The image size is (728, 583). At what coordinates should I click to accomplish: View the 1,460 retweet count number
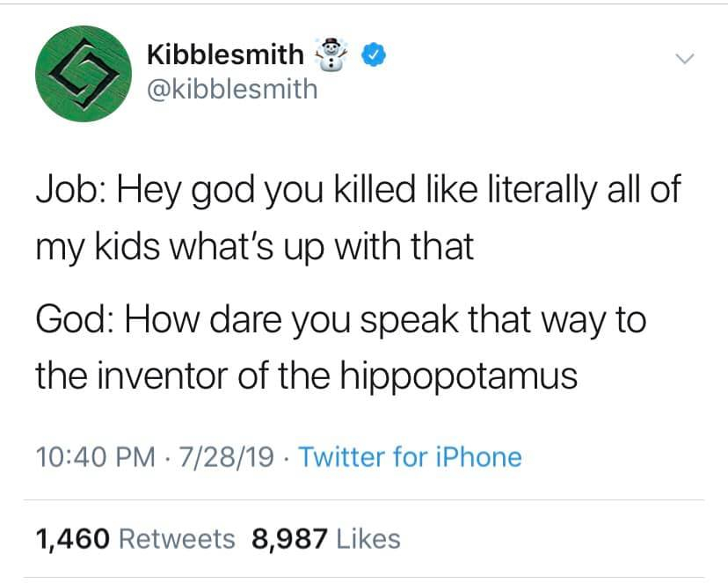72,537
